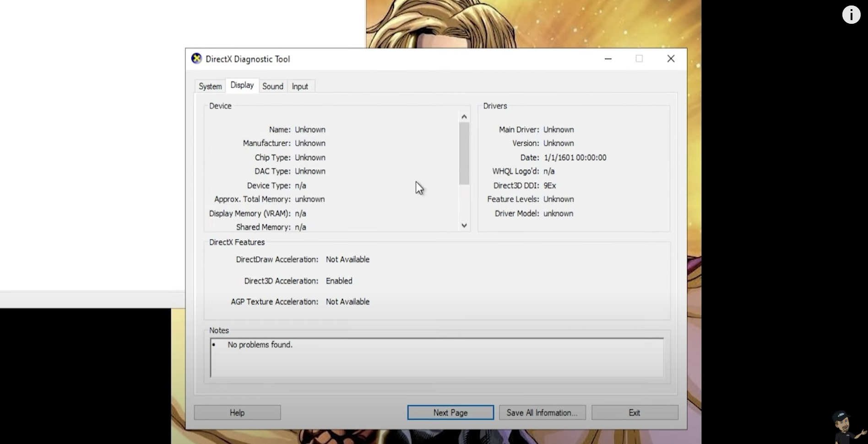
Task: Click the info icon in top-right corner
Action: pos(851,15)
